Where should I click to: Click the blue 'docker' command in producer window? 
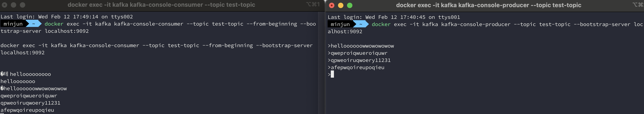coord(381,24)
